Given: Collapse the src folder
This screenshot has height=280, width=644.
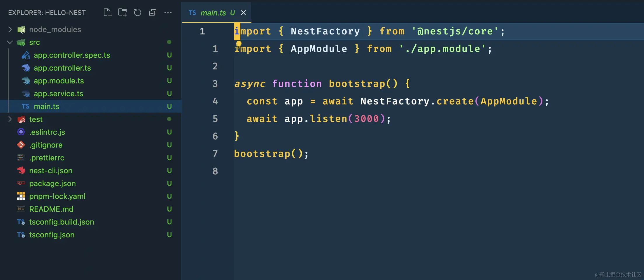Looking at the screenshot, I should point(10,42).
